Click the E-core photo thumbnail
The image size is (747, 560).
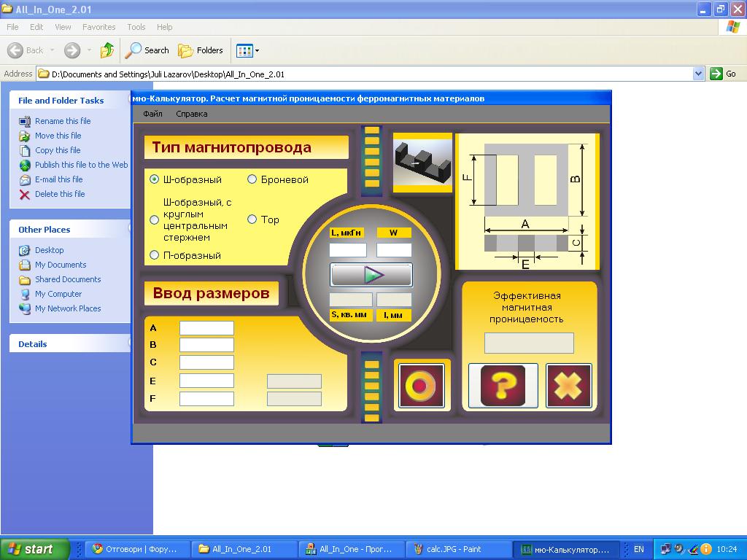point(422,162)
